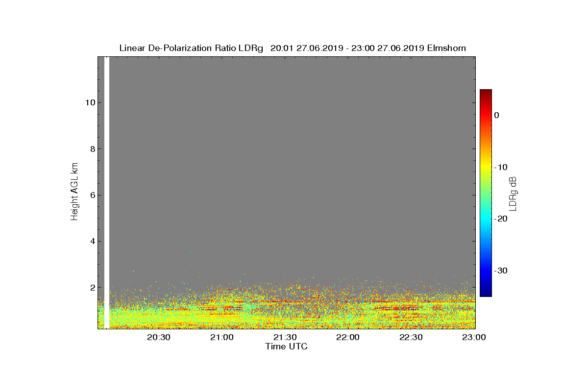Click the plot title 'Linear De-Polarization Ratio LDRg'
Image resolution: width=588 pixels, height=392 pixels.
point(192,48)
